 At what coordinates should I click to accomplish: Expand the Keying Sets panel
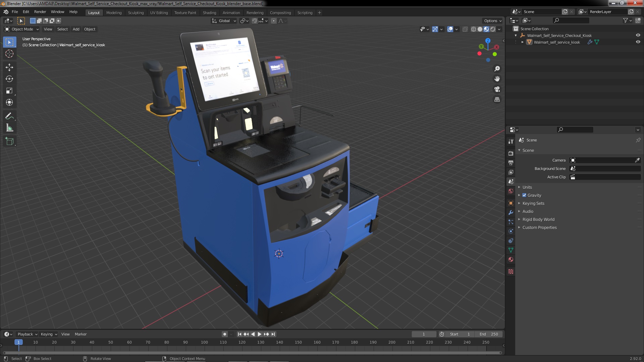(533, 203)
